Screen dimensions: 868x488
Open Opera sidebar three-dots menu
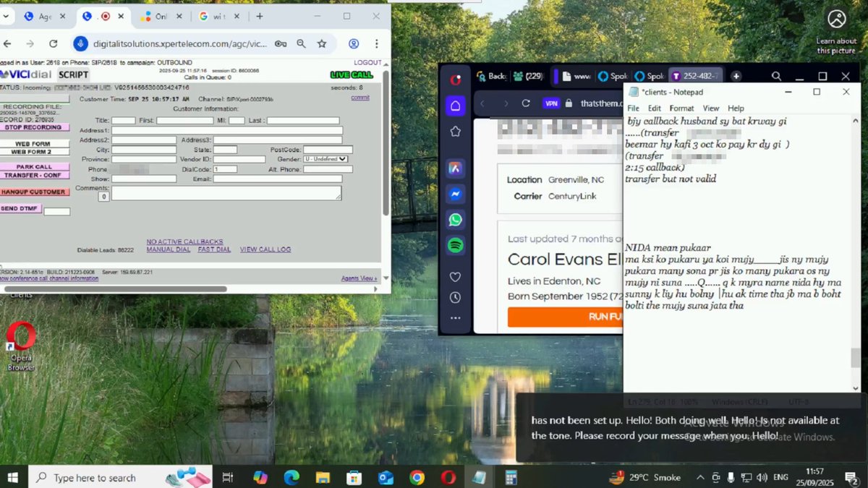point(455,318)
